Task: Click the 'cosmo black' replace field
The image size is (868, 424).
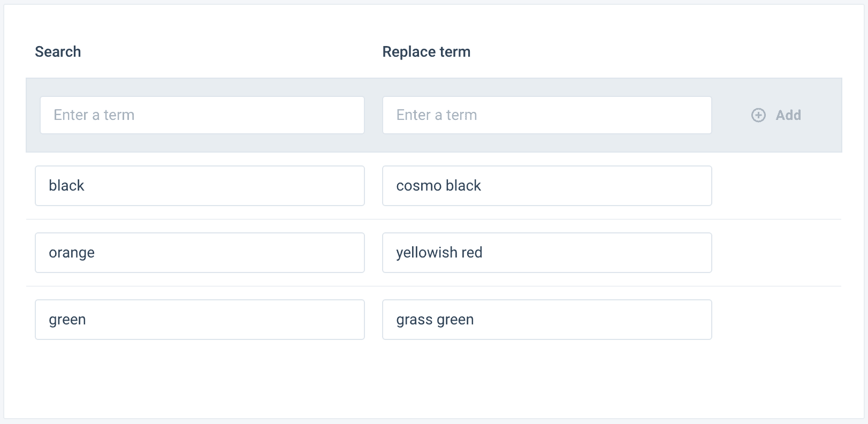Action: 546,186
